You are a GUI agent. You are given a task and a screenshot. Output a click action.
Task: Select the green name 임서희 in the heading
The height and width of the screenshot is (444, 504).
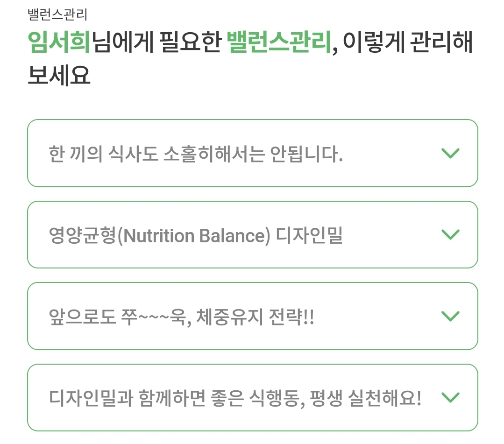tap(59, 42)
